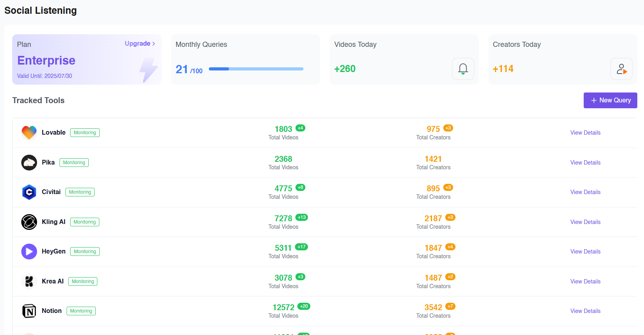Click the 21 /100 queries count
The image size is (644, 335).
click(x=189, y=69)
